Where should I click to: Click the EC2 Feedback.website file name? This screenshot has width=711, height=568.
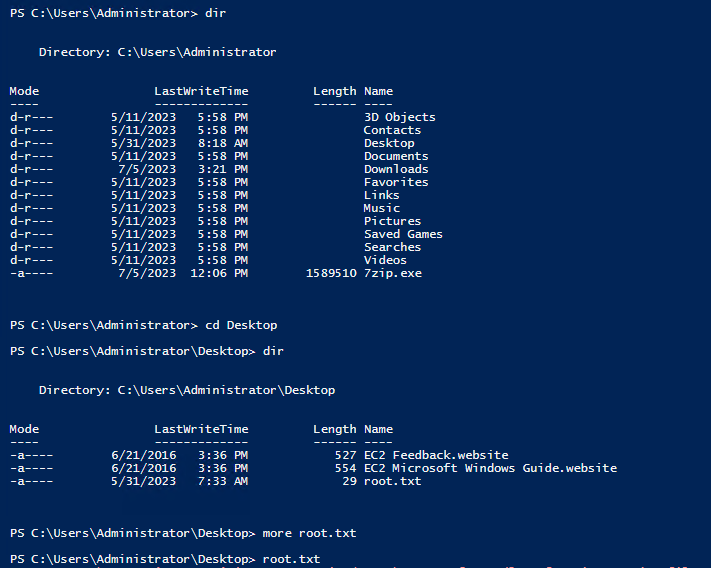[435, 455]
